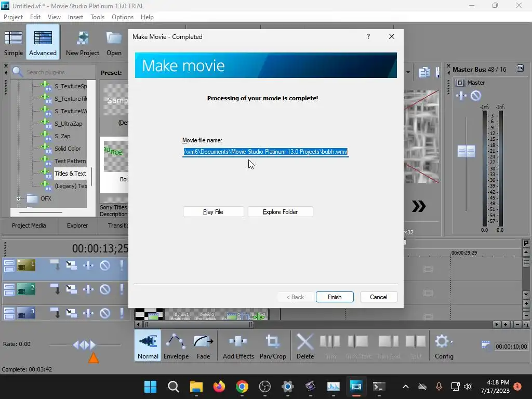This screenshot has width=532, height=399.
Task: Mute track 3
Action: pos(105,313)
